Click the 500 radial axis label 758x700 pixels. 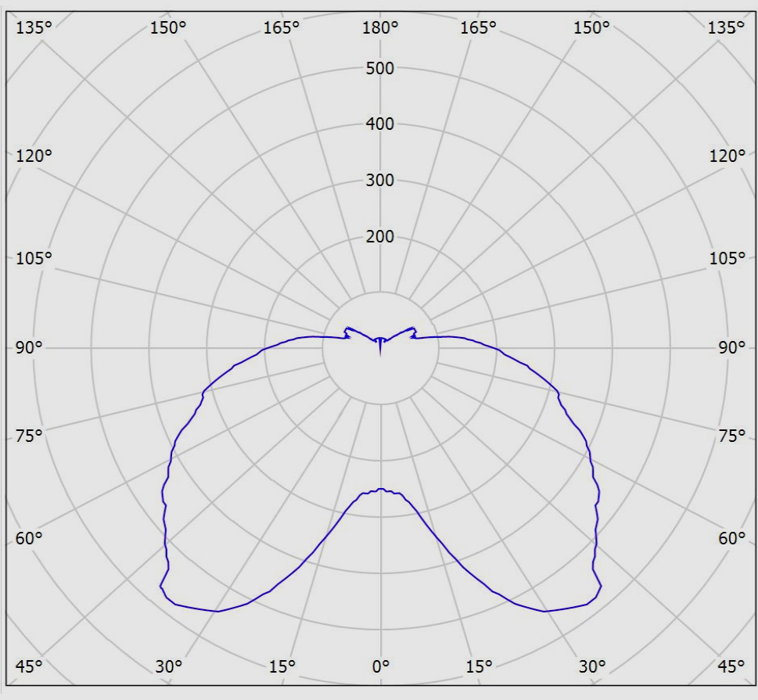(x=380, y=68)
